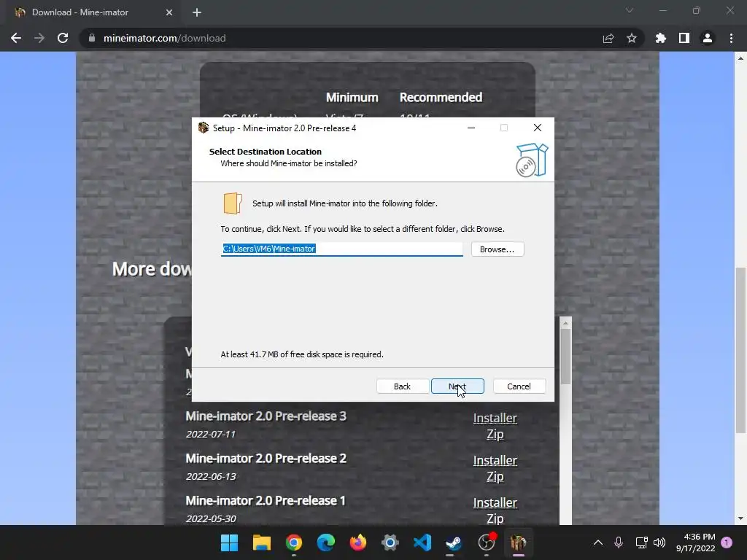Download Pre-release 1 Installer

click(495, 503)
